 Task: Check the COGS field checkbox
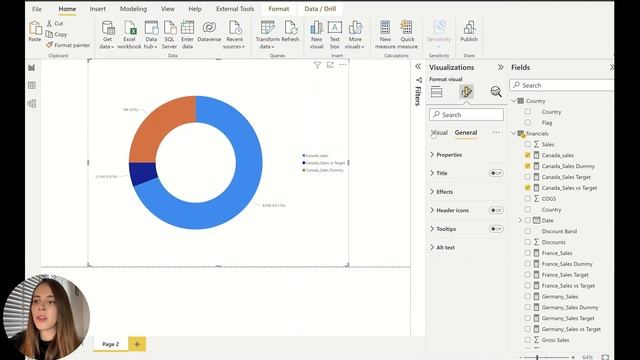point(528,198)
